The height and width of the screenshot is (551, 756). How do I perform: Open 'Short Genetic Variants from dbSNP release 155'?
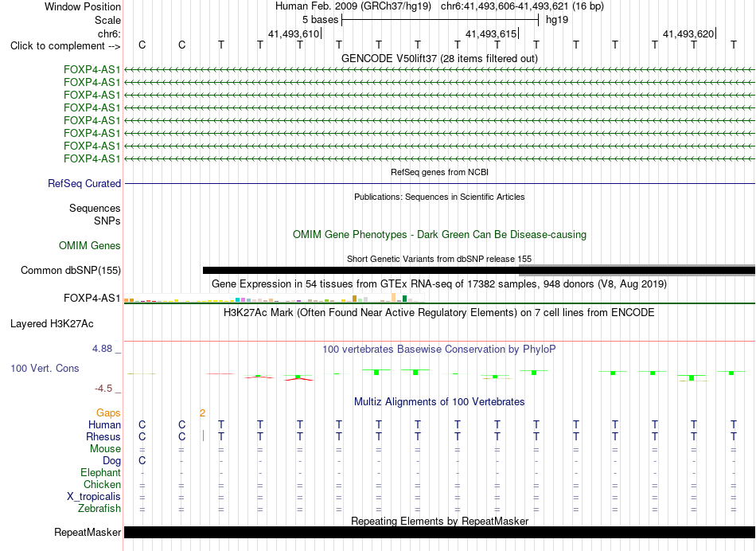coord(439,259)
